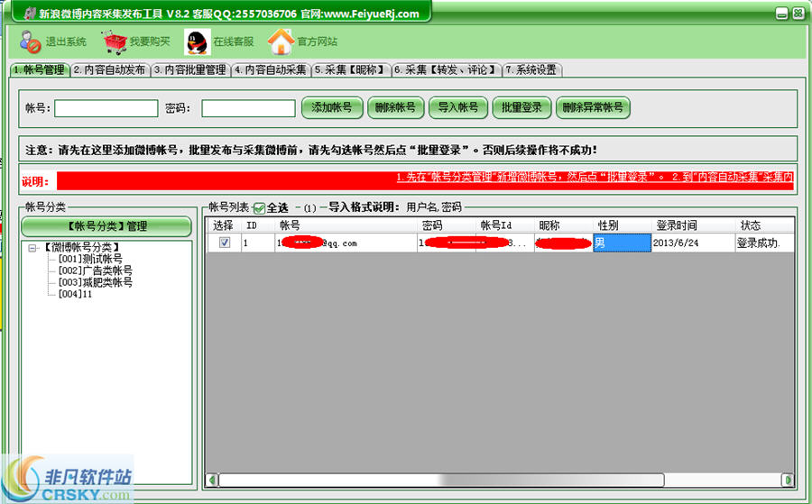
Task: Switch to 1.帐号管理 tab
Action: pyautogui.click(x=40, y=69)
